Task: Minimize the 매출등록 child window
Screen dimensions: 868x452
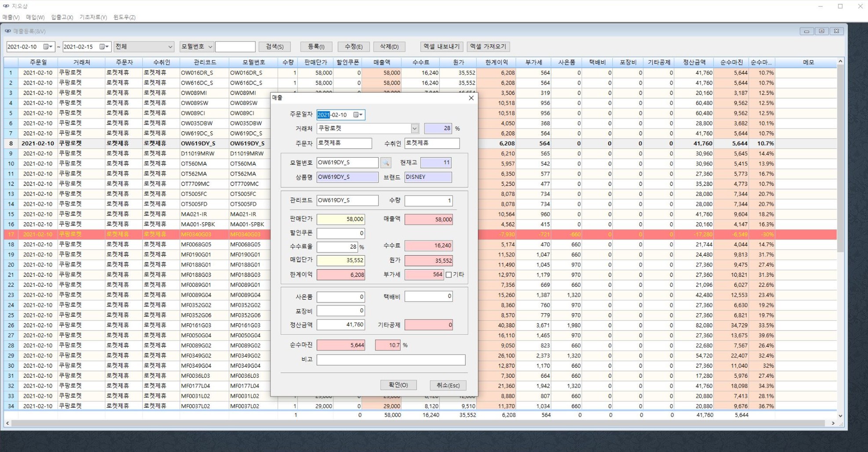Action: click(806, 31)
